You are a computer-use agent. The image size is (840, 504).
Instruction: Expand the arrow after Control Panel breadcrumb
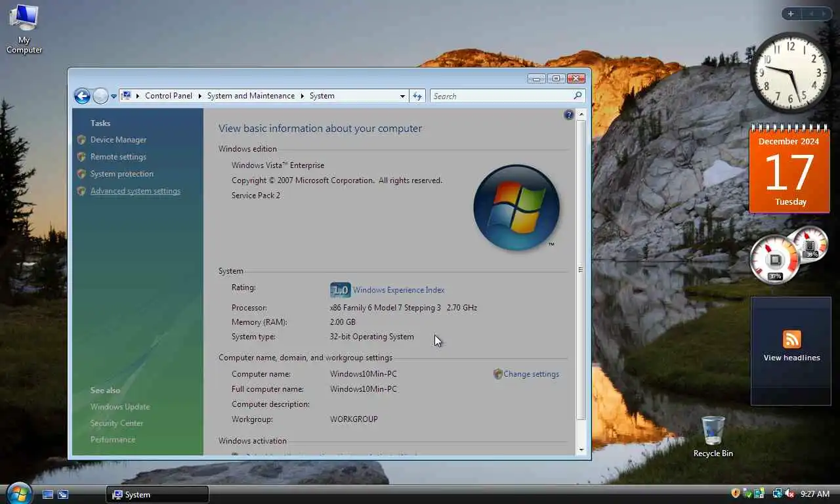(199, 96)
